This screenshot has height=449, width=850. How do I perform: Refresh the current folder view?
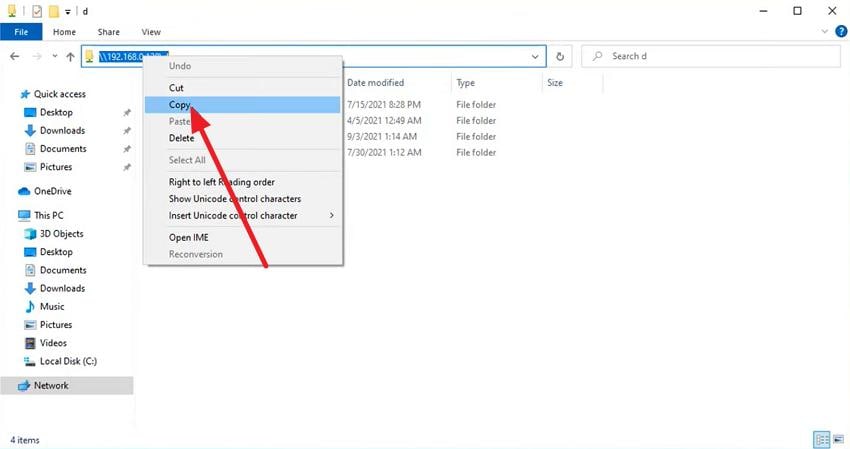560,56
